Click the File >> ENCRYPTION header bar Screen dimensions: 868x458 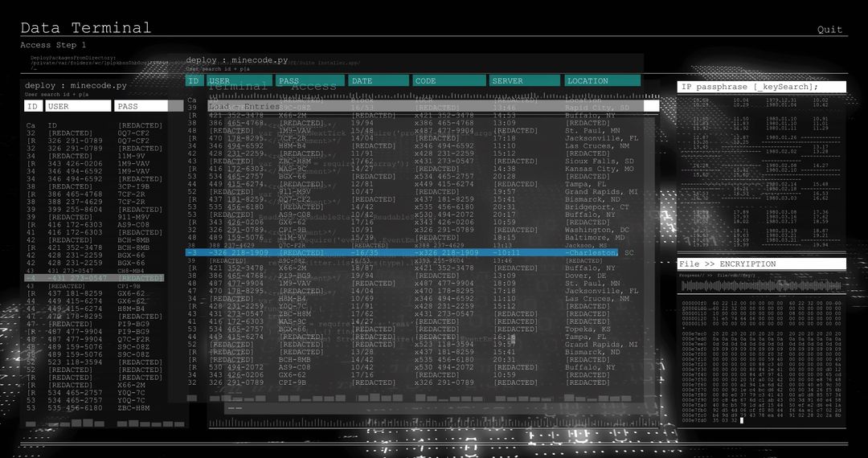(x=761, y=264)
